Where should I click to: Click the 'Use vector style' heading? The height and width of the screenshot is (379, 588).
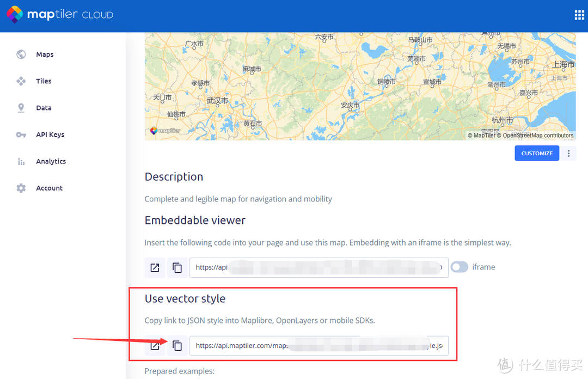pos(185,299)
